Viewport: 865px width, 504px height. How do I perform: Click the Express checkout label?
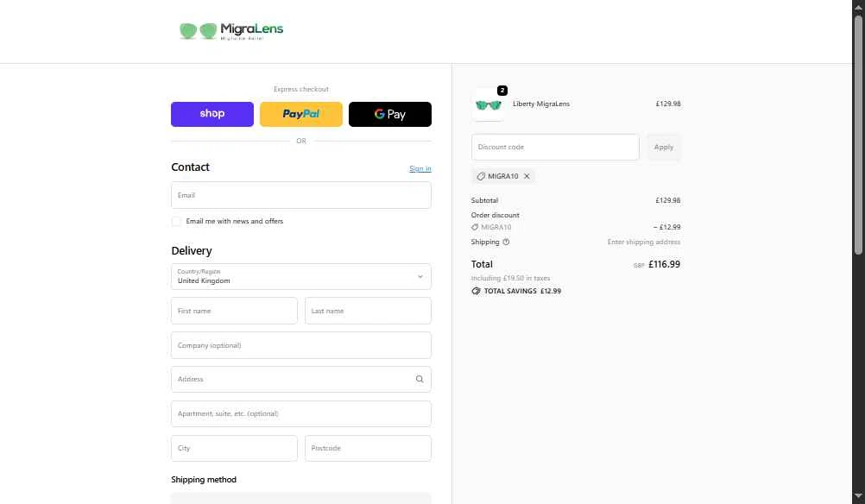coord(301,90)
